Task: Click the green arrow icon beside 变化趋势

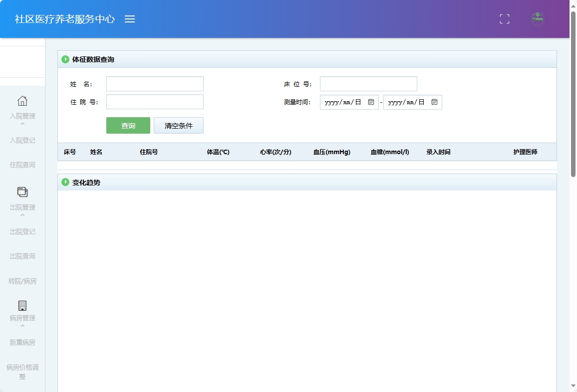Action: pos(65,182)
